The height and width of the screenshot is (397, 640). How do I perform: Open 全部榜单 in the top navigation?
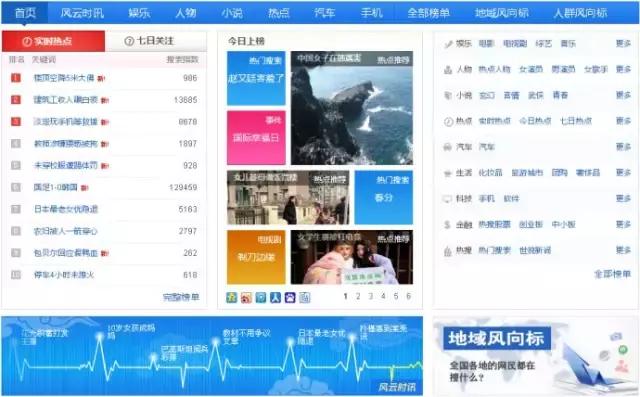click(429, 13)
